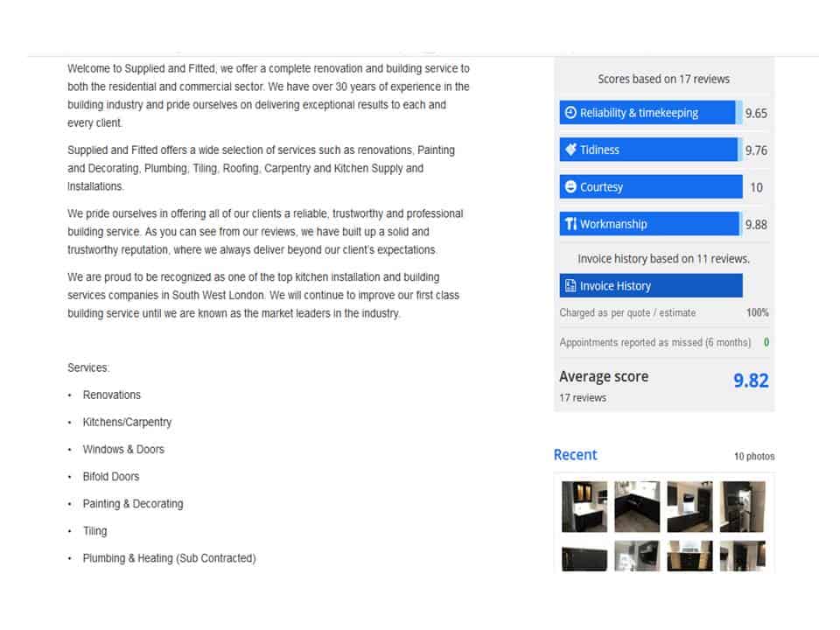Image resolution: width=840 pixels, height=630 pixels.
Task: Open the rightmost bottom-row photo thumbnail
Action: [x=742, y=557]
